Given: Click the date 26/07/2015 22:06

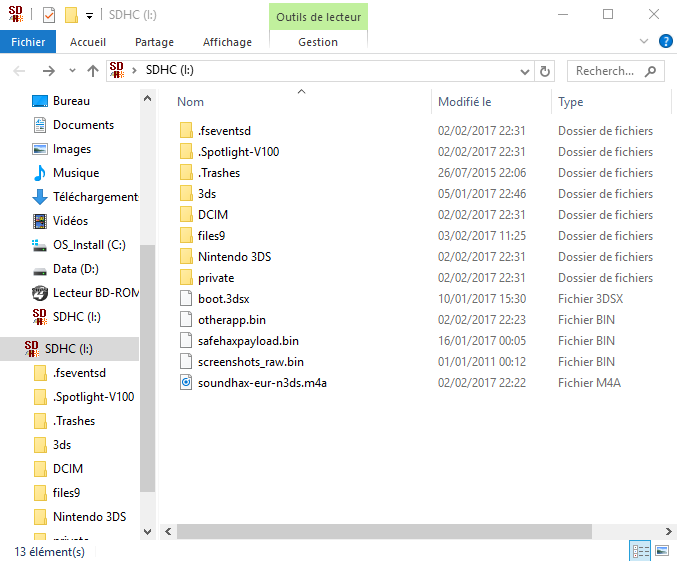Looking at the screenshot, I should [x=482, y=173].
